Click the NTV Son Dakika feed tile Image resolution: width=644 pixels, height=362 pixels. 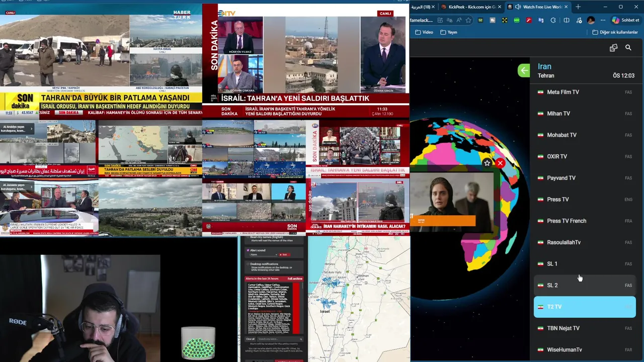click(x=306, y=60)
